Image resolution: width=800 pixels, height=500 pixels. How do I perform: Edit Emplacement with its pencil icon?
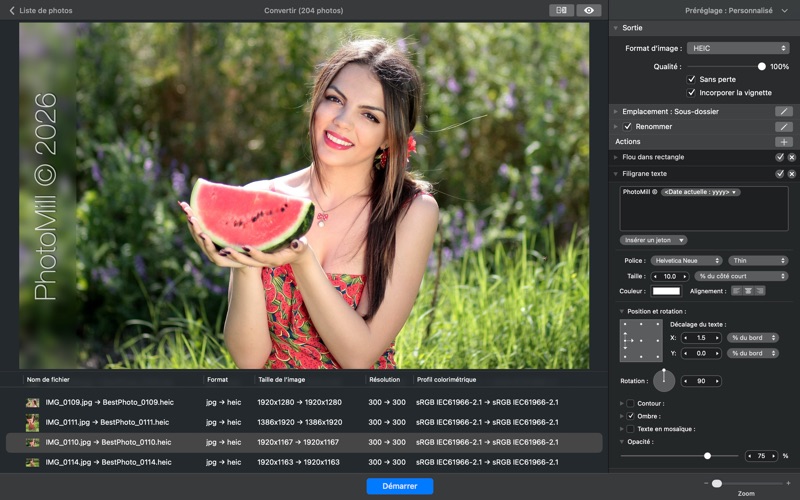[784, 111]
